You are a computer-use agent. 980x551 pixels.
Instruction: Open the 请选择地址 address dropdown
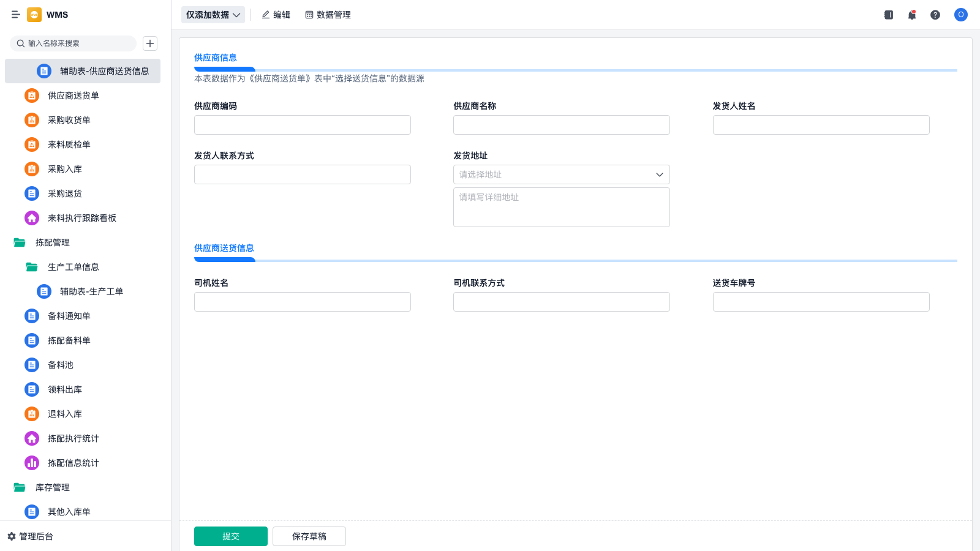pyautogui.click(x=561, y=174)
